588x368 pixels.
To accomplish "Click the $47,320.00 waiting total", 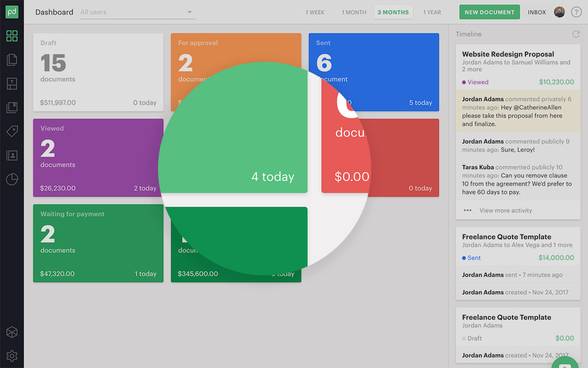I will [57, 274].
